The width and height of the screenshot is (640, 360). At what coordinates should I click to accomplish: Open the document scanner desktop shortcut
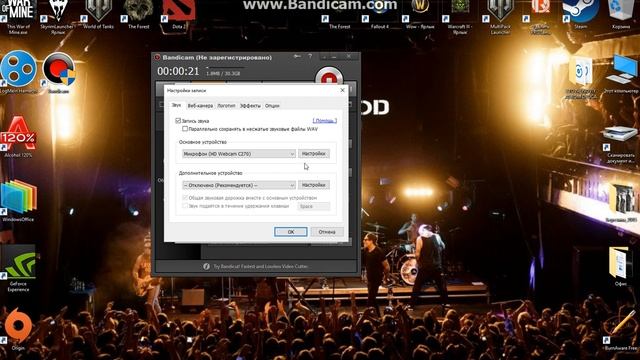coord(621,144)
